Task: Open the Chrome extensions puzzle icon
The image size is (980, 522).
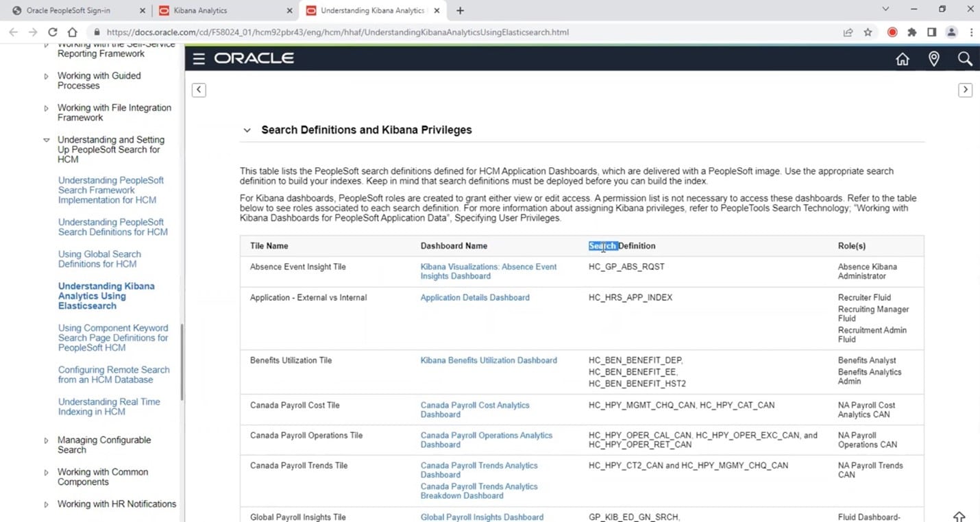Action: (911, 32)
